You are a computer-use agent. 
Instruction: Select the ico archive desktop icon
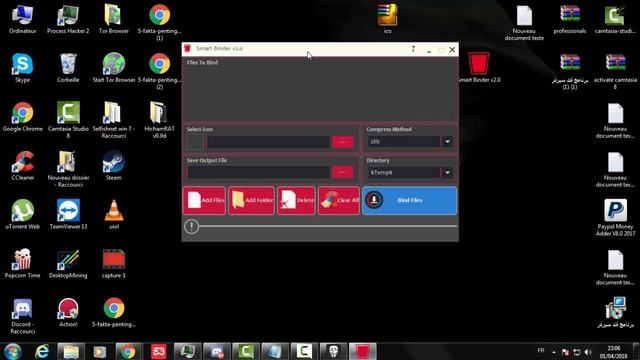[387, 19]
